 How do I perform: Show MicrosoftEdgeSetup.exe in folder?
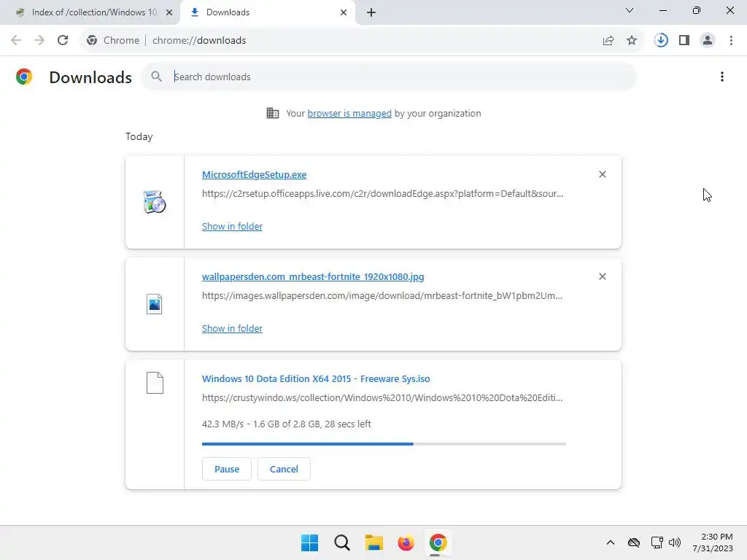[232, 227]
